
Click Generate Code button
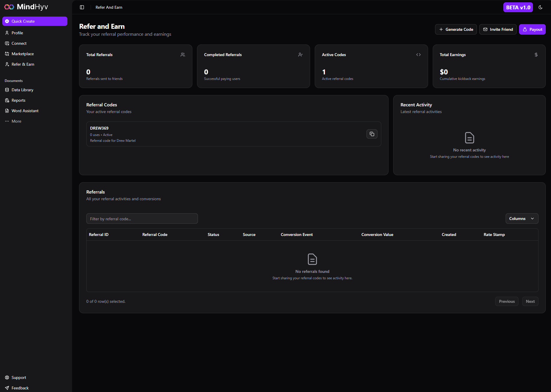click(456, 29)
